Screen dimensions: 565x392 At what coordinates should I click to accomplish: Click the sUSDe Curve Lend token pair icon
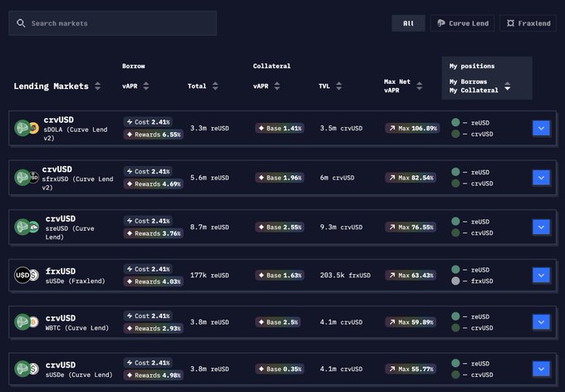coord(27,369)
